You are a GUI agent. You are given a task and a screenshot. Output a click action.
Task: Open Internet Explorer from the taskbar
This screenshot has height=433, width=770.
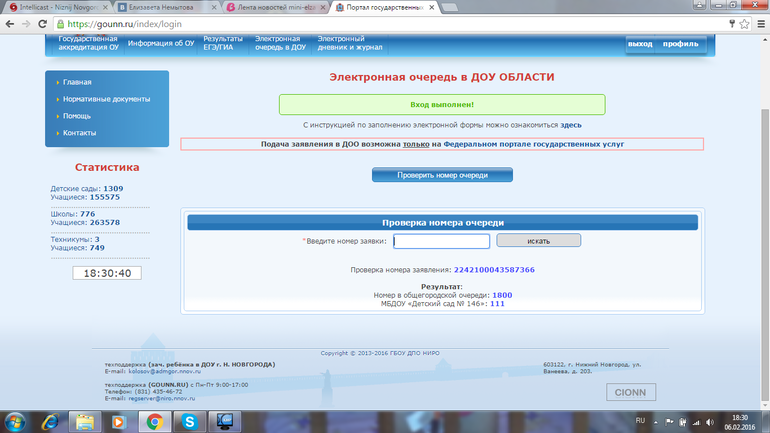pyautogui.click(x=52, y=421)
